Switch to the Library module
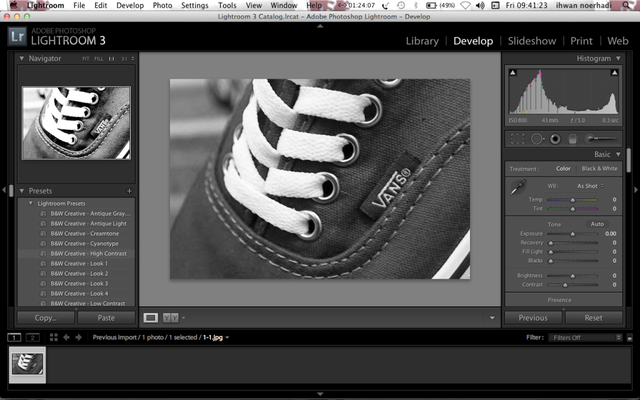 point(422,41)
